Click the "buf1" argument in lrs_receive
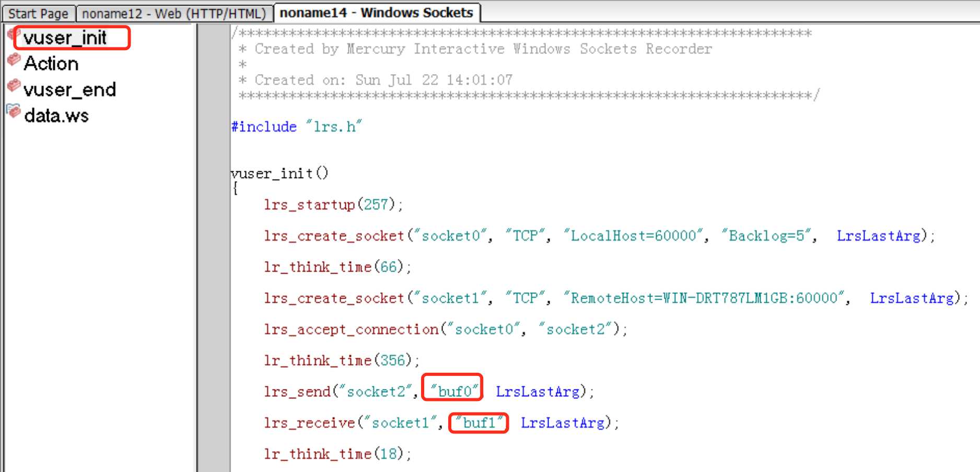The height and width of the screenshot is (472, 980). point(479,422)
